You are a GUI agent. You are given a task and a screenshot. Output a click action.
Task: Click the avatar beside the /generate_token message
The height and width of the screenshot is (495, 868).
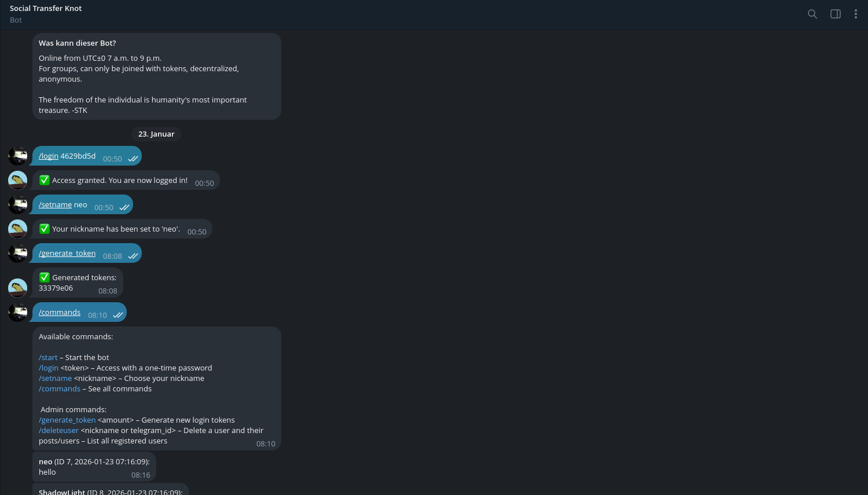[17, 253]
